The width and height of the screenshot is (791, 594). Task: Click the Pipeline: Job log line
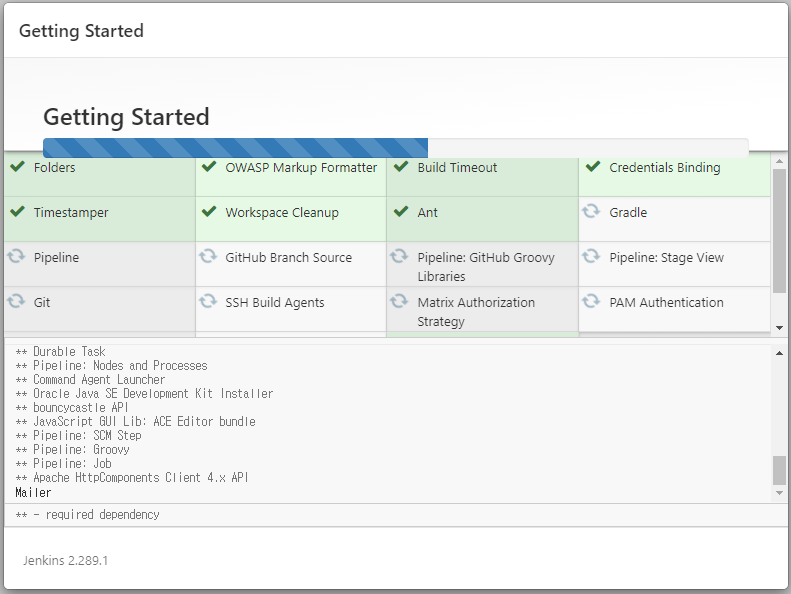tap(64, 464)
